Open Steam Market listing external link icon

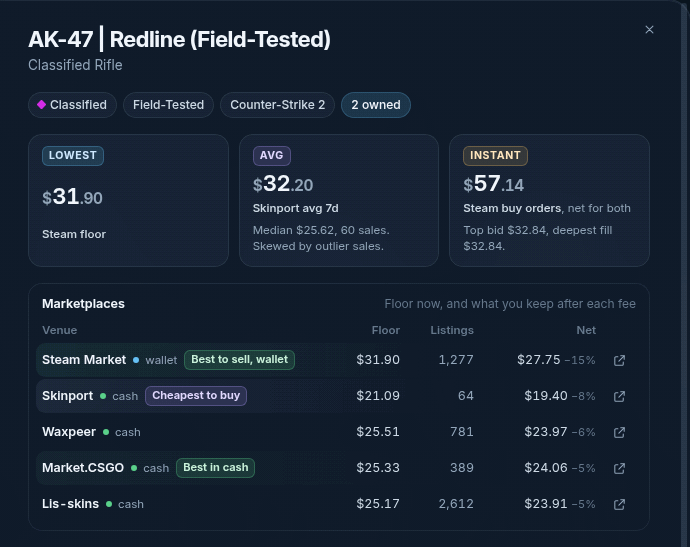(x=619, y=360)
